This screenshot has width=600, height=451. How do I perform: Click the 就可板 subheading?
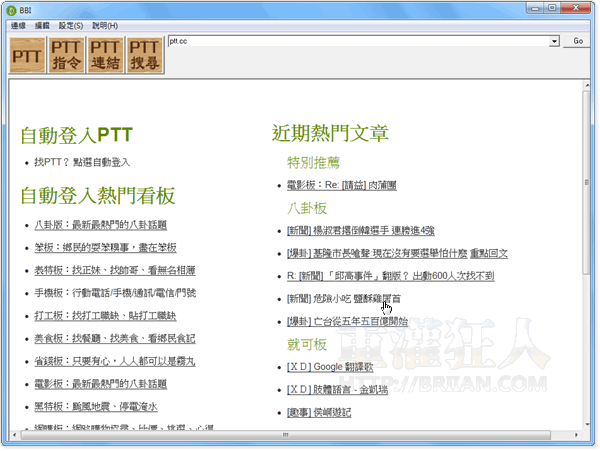pos(307,345)
